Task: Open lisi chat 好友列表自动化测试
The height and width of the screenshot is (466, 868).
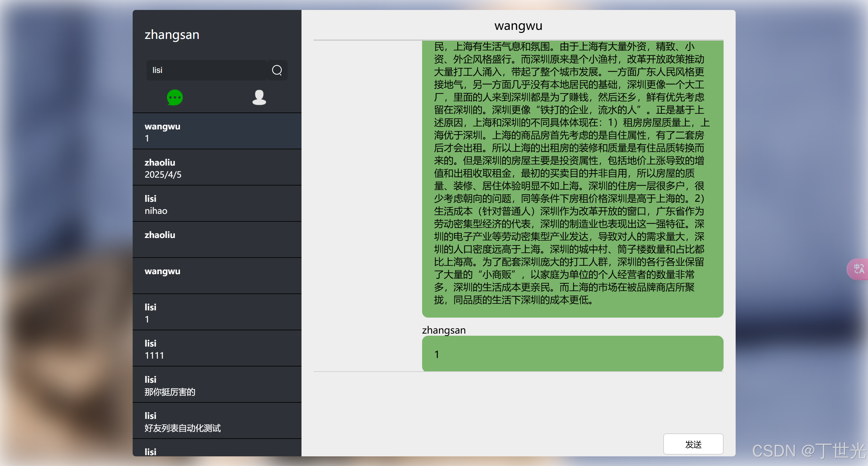Action: coord(217,421)
